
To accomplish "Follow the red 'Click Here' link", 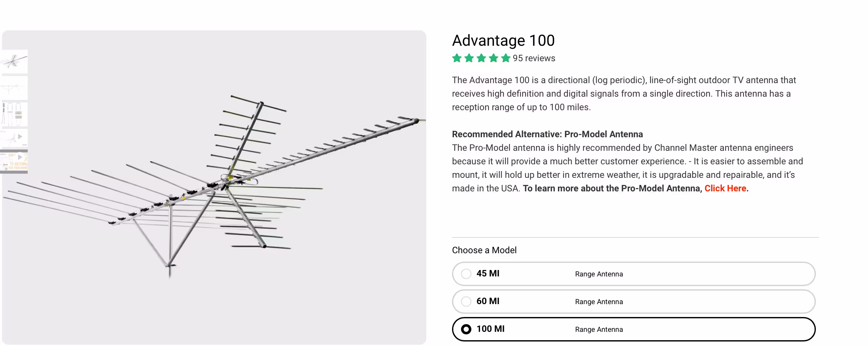I will coord(725,188).
